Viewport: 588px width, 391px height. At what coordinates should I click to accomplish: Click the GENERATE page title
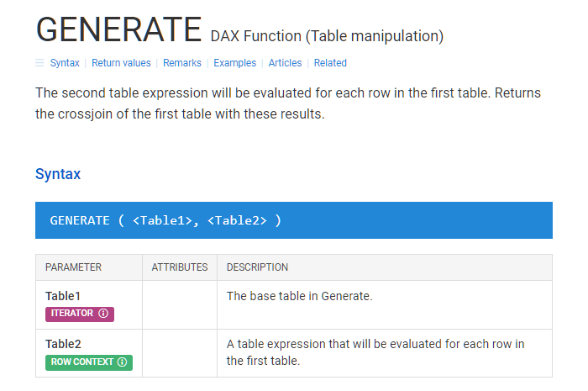[119, 29]
